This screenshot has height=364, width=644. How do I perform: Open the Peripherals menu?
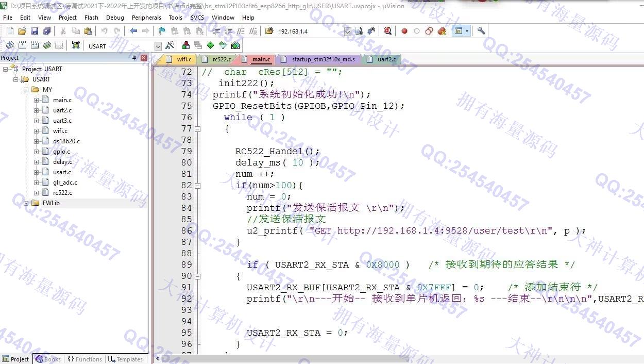[146, 18]
